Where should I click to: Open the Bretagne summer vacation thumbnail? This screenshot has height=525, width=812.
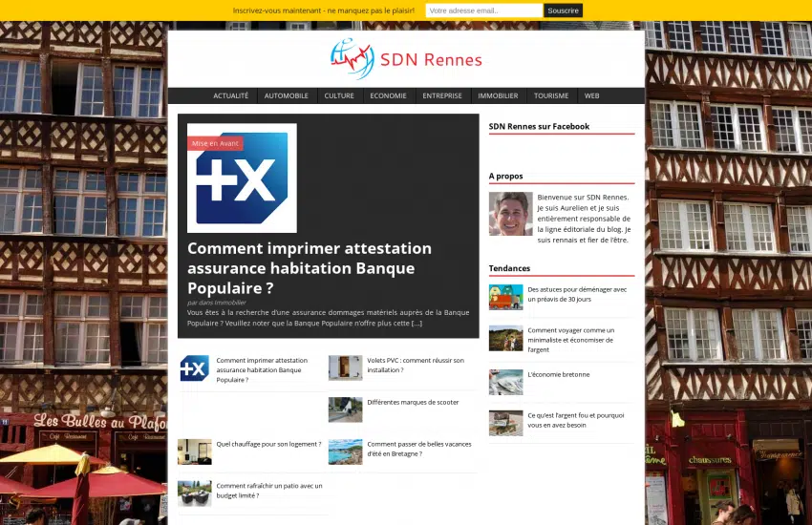click(x=345, y=451)
